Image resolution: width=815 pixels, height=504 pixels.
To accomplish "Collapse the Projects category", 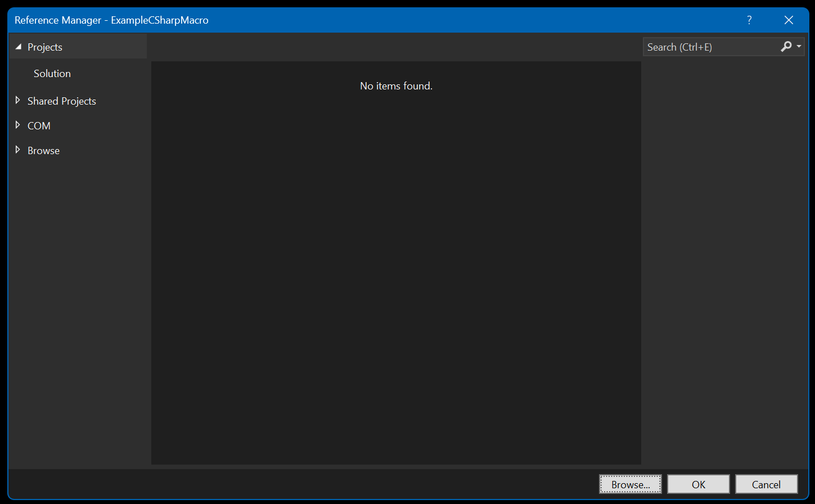I will pyautogui.click(x=19, y=47).
